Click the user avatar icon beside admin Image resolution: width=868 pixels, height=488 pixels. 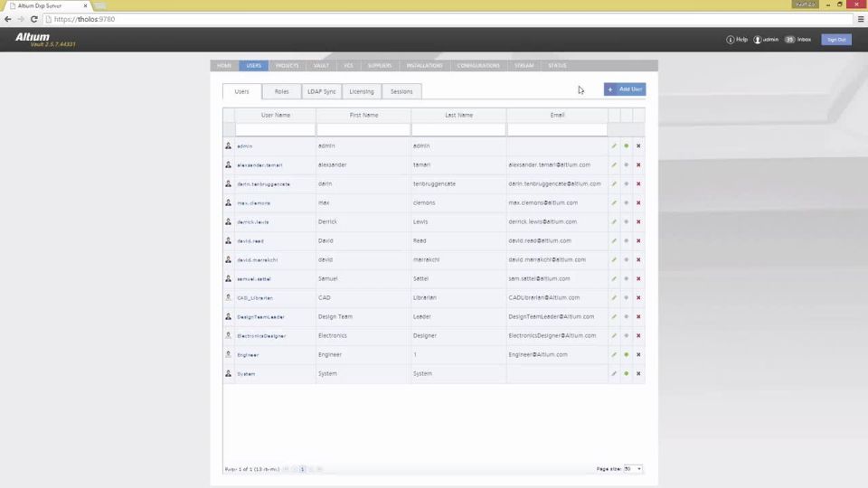point(228,145)
